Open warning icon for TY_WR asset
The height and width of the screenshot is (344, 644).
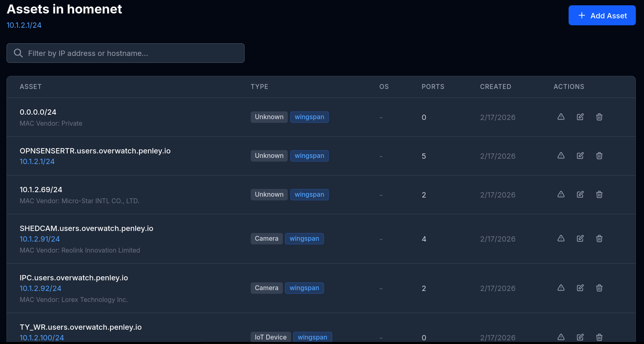click(561, 337)
